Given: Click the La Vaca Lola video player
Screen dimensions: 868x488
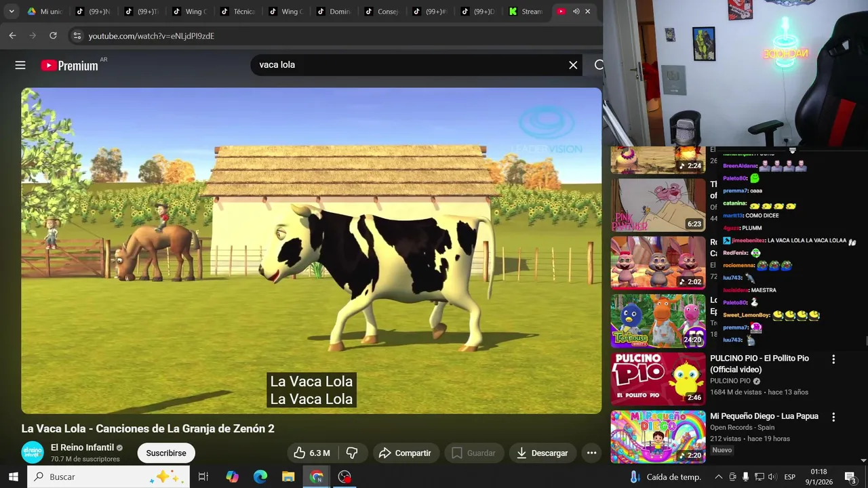Looking at the screenshot, I should pos(311,251).
